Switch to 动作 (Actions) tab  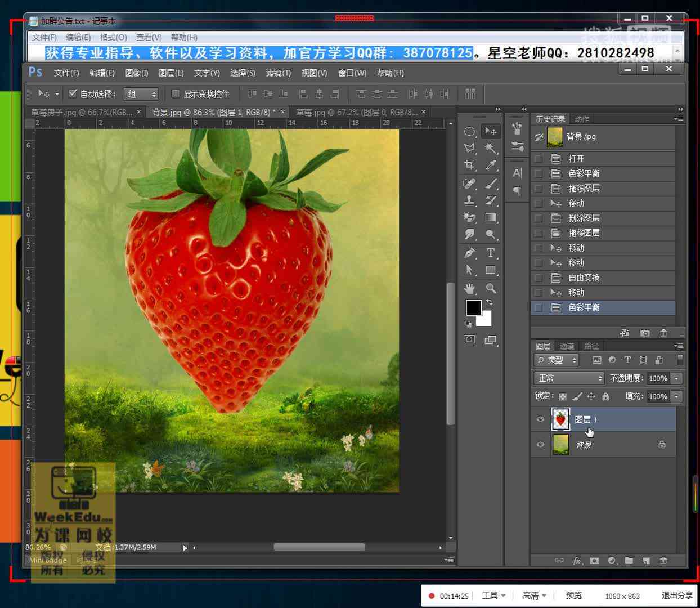(582, 119)
